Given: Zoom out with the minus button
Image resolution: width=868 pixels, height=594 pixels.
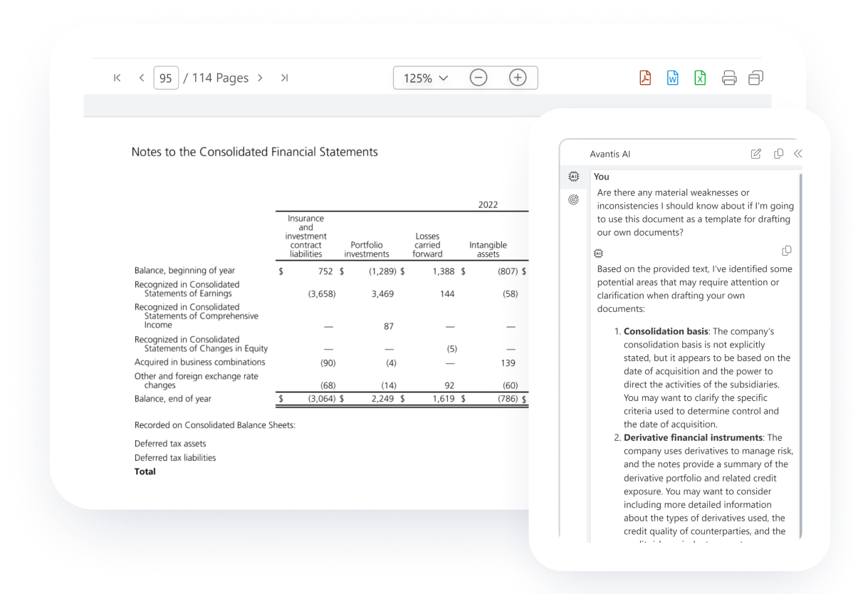Looking at the screenshot, I should pos(479,78).
